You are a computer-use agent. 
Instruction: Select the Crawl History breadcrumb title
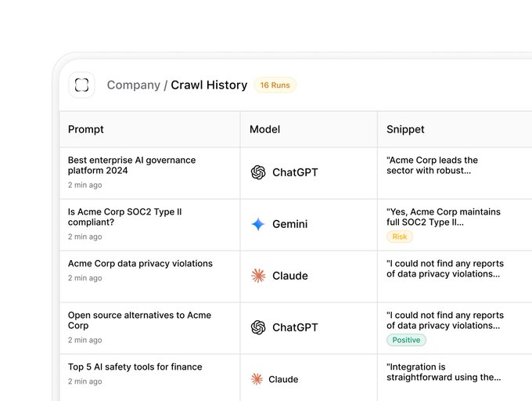(209, 85)
